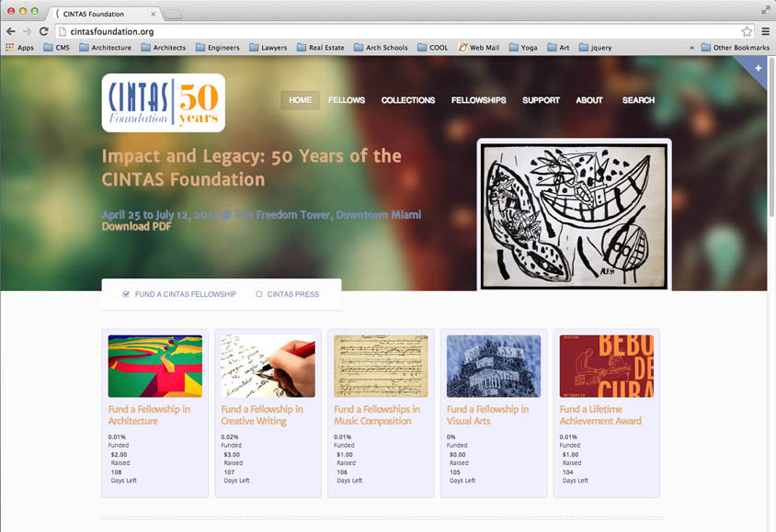
Task: Open the Yoga bookmarks folder
Action: (x=523, y=48)
